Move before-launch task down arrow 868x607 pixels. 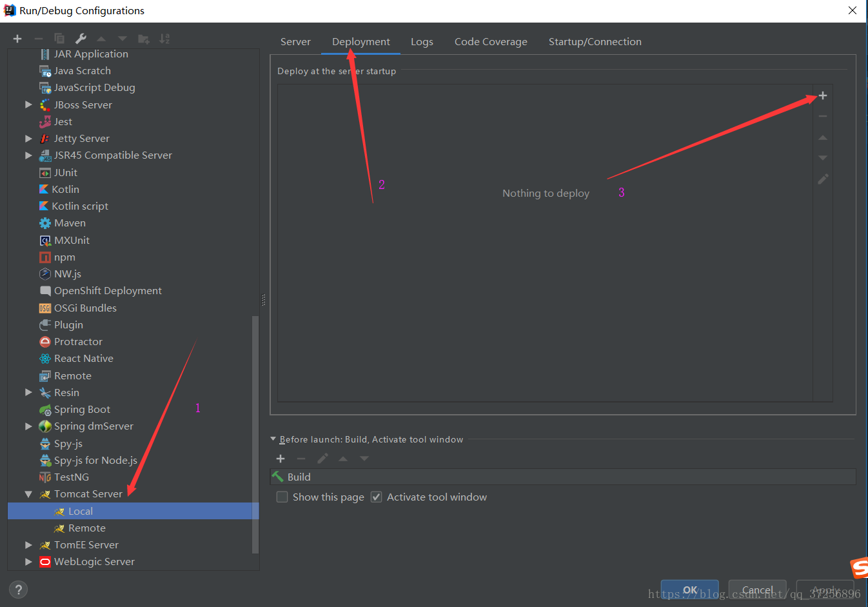(x=364, y=459)
